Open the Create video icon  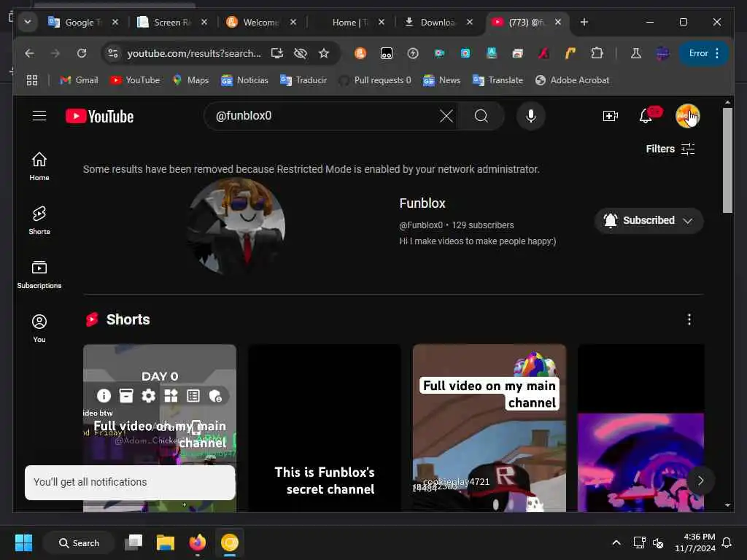tap(611, 116)
